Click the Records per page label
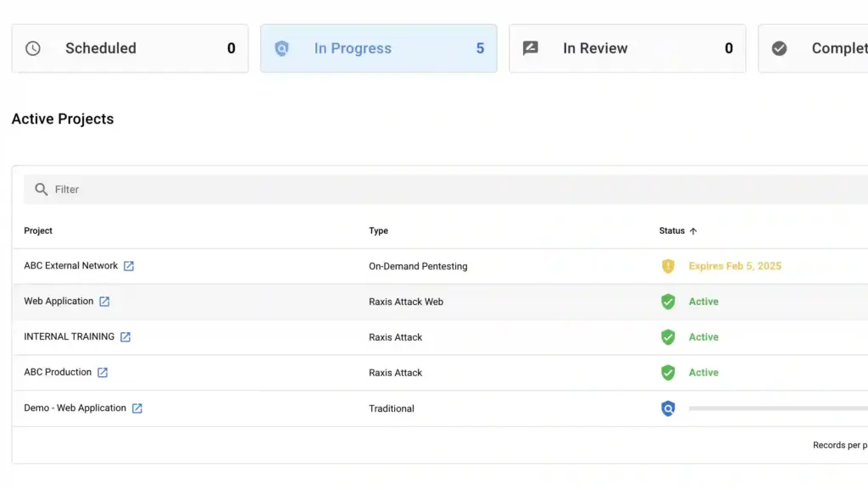868x488 pixels. [840, 445]
